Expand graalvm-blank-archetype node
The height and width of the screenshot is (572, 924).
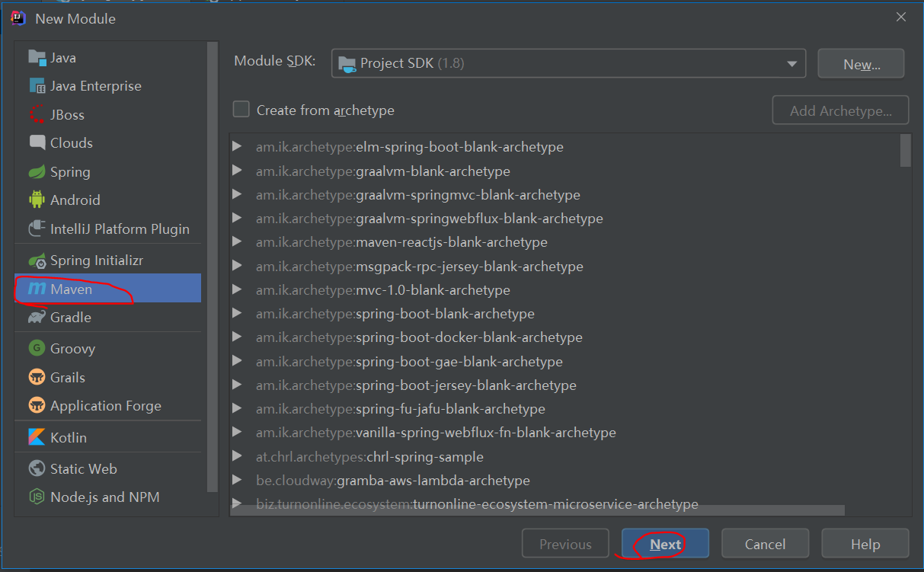[238, 171]
